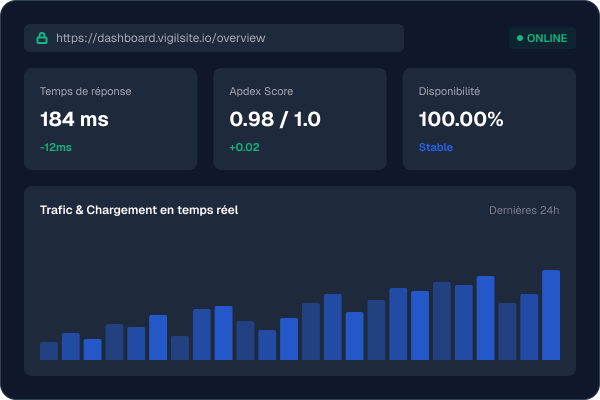Click the green padlock icon

click(42, 38)
